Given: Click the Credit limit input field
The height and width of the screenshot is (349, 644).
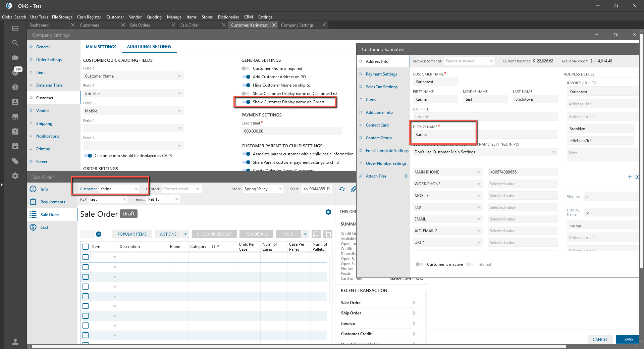Looking at the screenshot, I should 291,131.
